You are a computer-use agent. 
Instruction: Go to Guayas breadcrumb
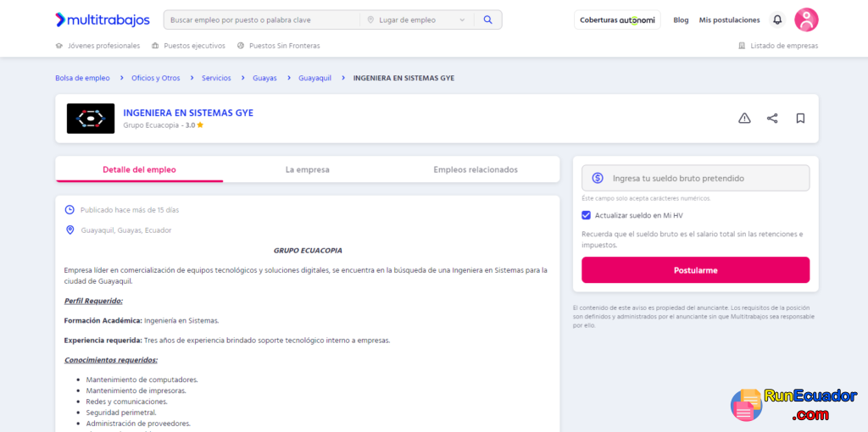coord(264,78)
